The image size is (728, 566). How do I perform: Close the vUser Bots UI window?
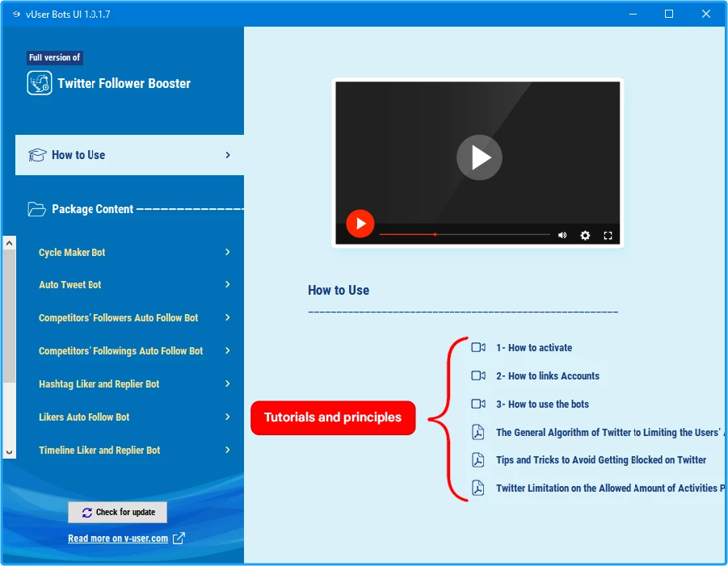pos(705,14)
